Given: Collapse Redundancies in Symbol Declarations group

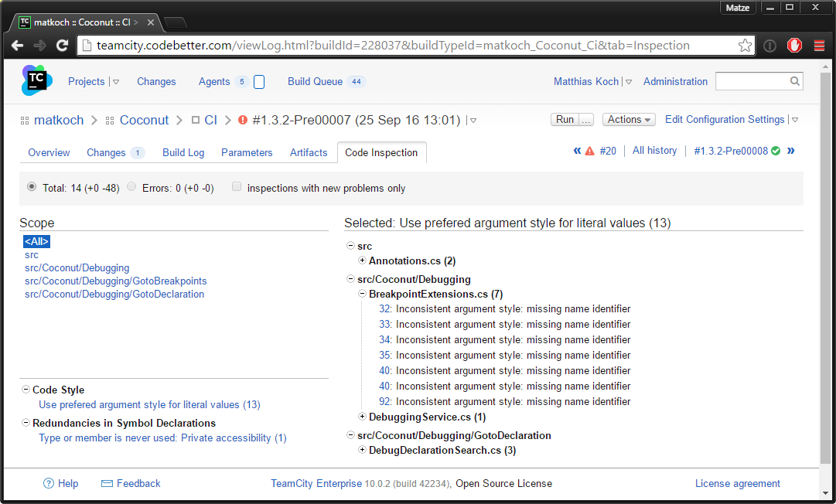Looking at the screenshot, I should pos(26,423).
